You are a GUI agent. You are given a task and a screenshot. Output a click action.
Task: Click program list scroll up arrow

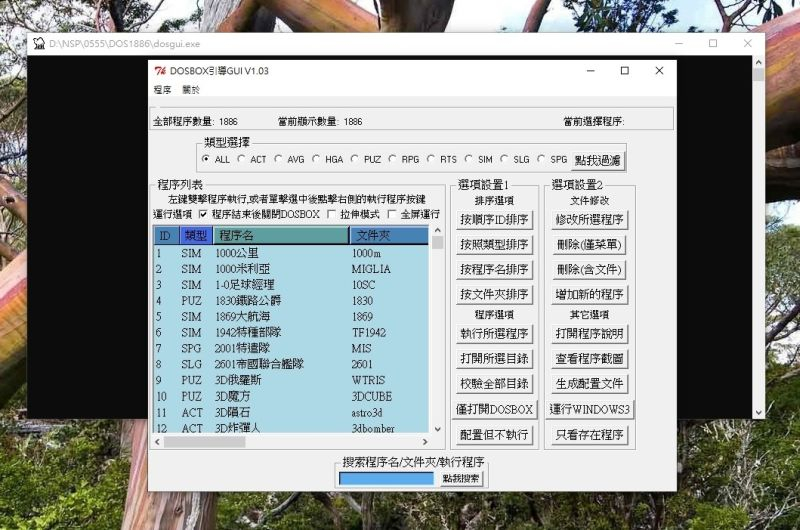[437, 231]
